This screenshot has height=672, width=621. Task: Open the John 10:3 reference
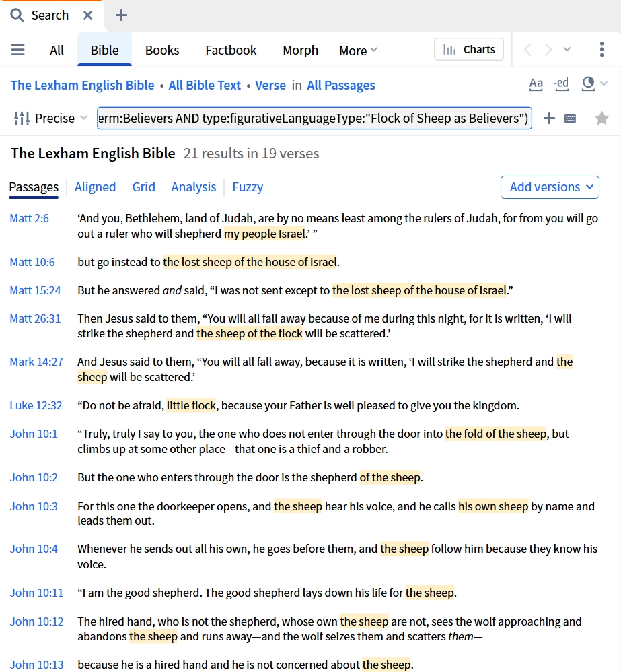(x=34, y=506)
